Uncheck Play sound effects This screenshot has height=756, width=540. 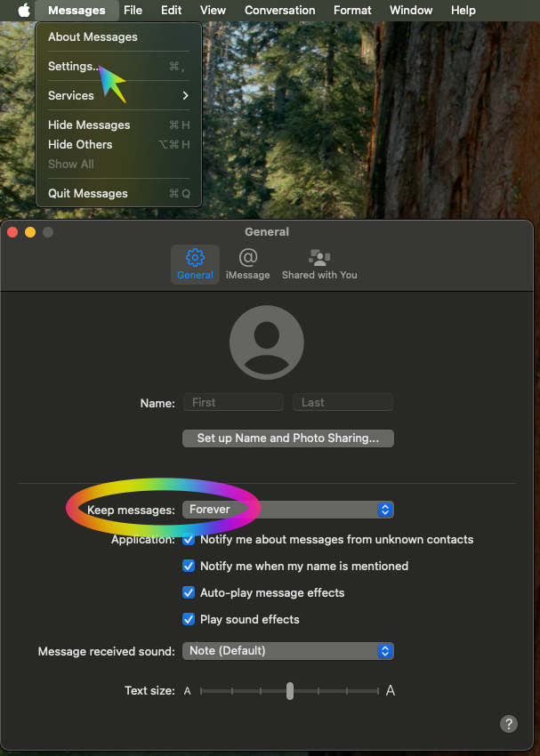(189, 620)
